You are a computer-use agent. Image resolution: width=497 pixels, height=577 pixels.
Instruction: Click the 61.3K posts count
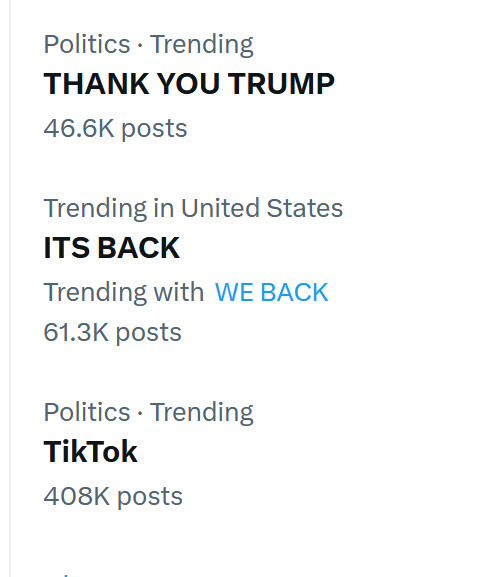pos(113,333)
